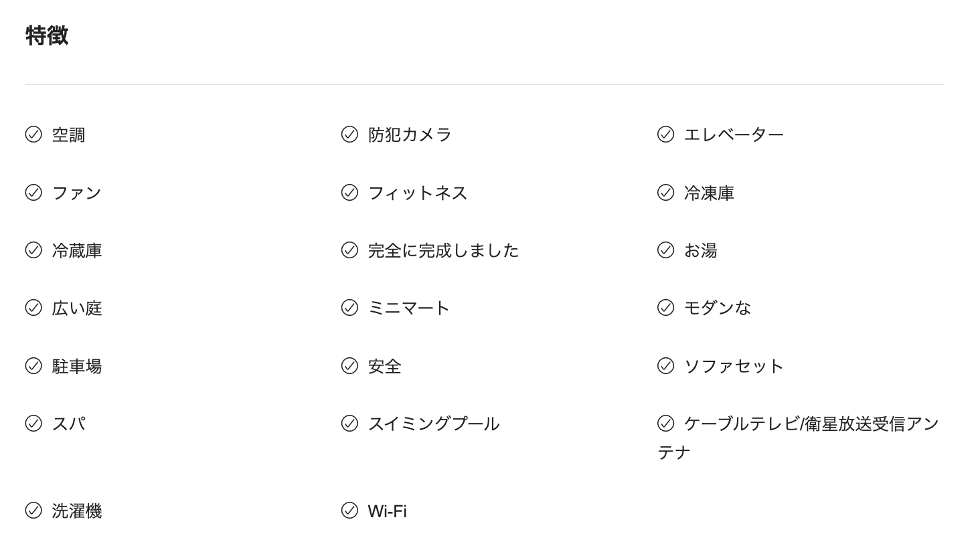Click the ミニマート feature text

click(x=408, y=308)
